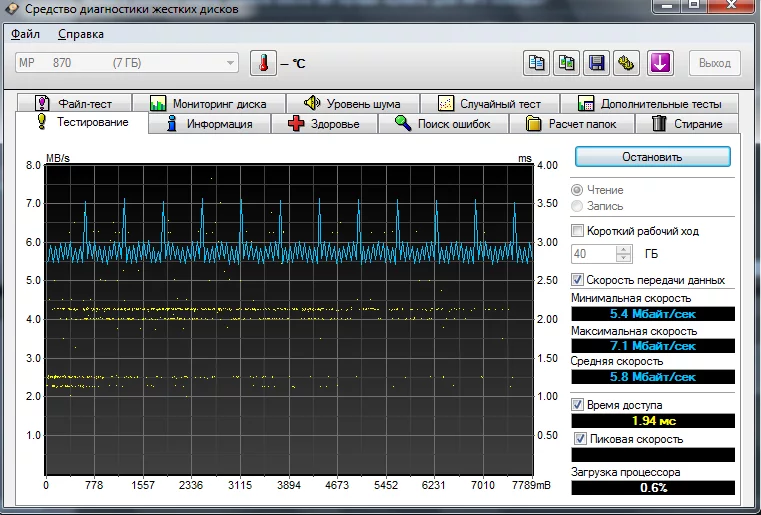The height and width of the screenshot is (515, 761).
Task: Click the stepper arrows beside the 40 ГБ field
Action: [624, 254]
